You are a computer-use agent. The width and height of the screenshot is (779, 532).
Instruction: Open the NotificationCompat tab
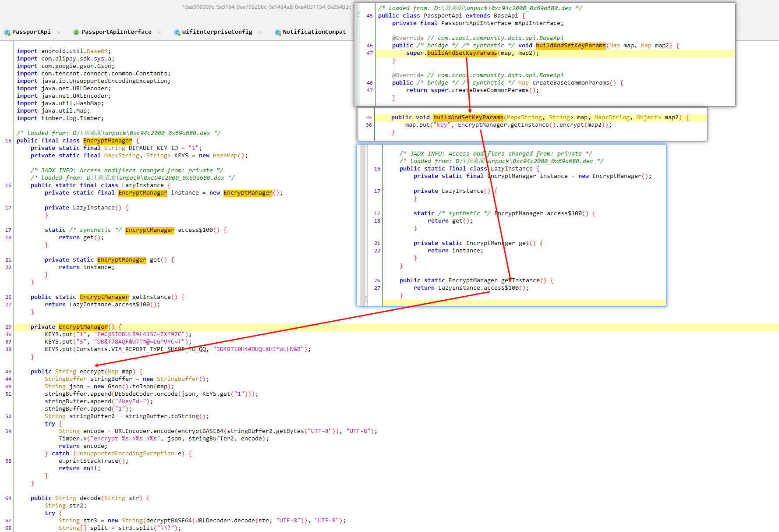(314, 32)
